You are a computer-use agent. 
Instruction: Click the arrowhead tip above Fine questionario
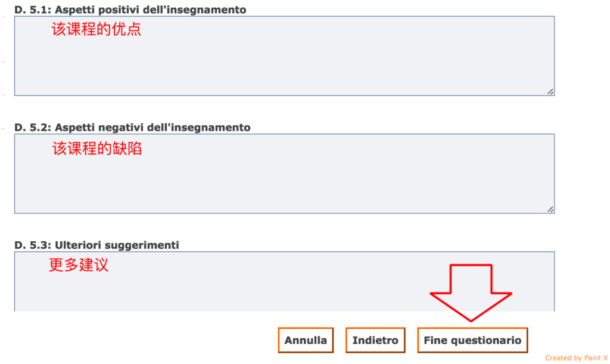click(471, 320)
